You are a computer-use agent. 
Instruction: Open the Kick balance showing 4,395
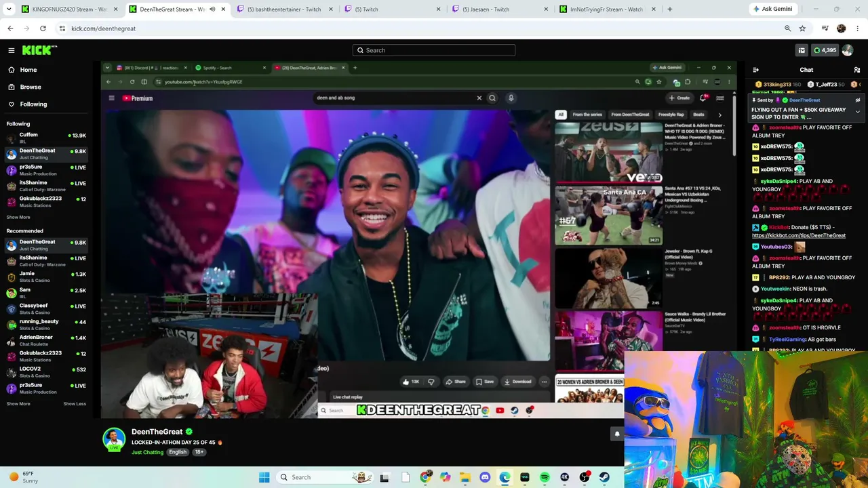825,50
